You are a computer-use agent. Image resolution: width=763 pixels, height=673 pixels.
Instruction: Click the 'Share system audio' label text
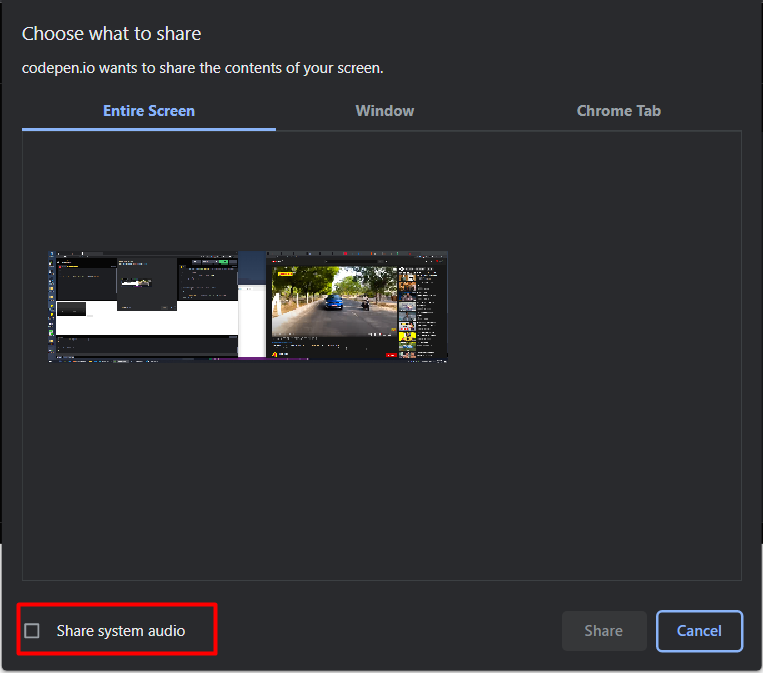click(x=121, y=631)
